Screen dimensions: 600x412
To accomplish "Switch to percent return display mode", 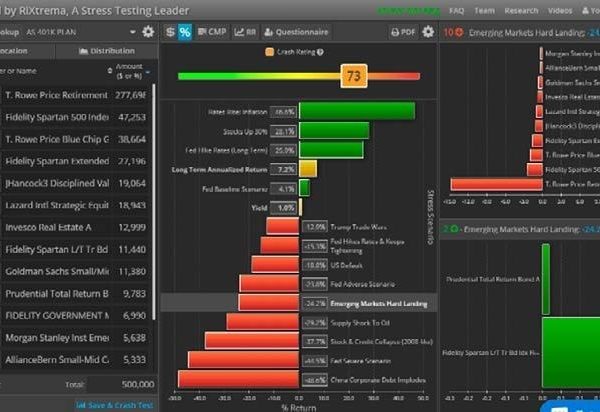I will tap(185, 32).
